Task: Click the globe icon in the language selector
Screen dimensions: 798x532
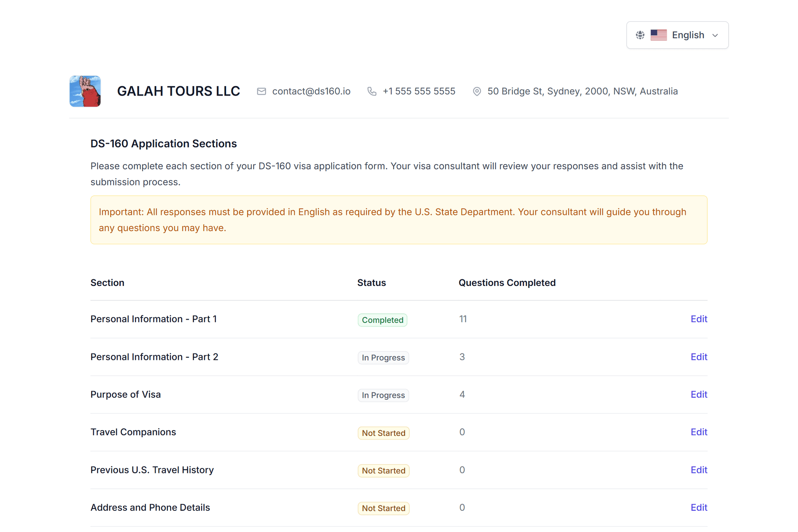Action: pyautogui.click(x=640, y=35)
